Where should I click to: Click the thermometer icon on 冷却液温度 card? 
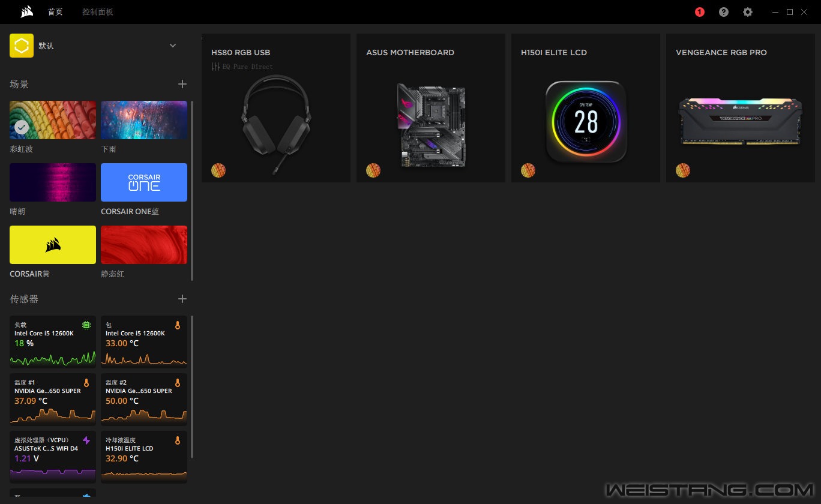177,440
